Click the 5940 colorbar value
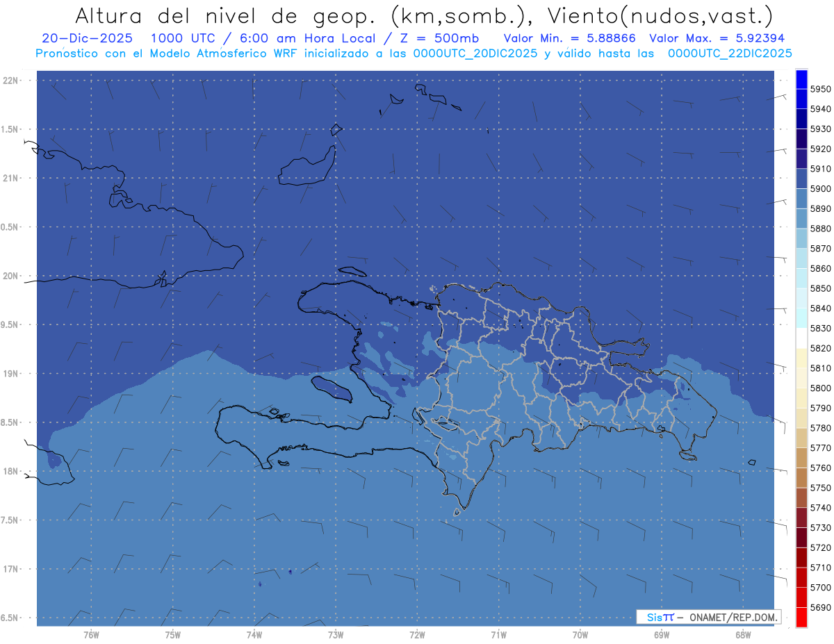The height and width of the screenshot is (644, 834). [x=820, y=109]
